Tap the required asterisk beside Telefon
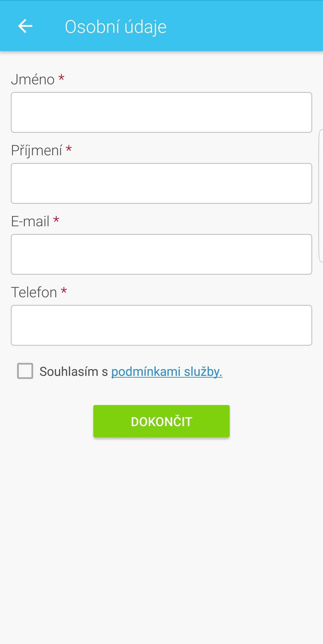 (64, 291)
